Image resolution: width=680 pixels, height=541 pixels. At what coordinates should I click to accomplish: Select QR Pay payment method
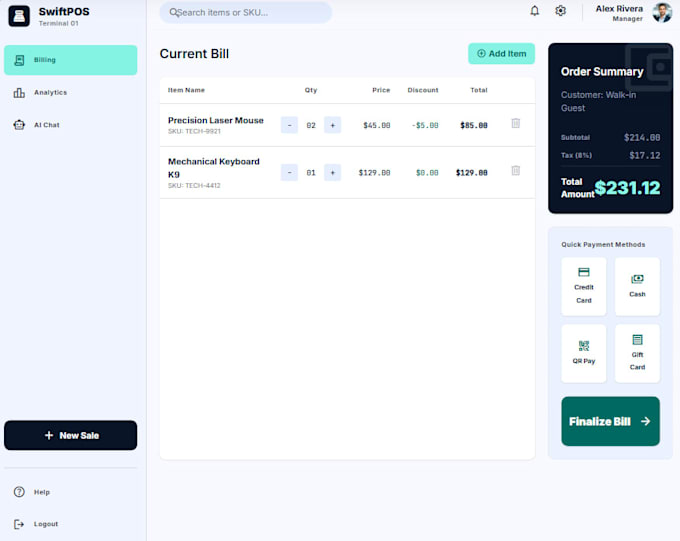pos(584,354)
